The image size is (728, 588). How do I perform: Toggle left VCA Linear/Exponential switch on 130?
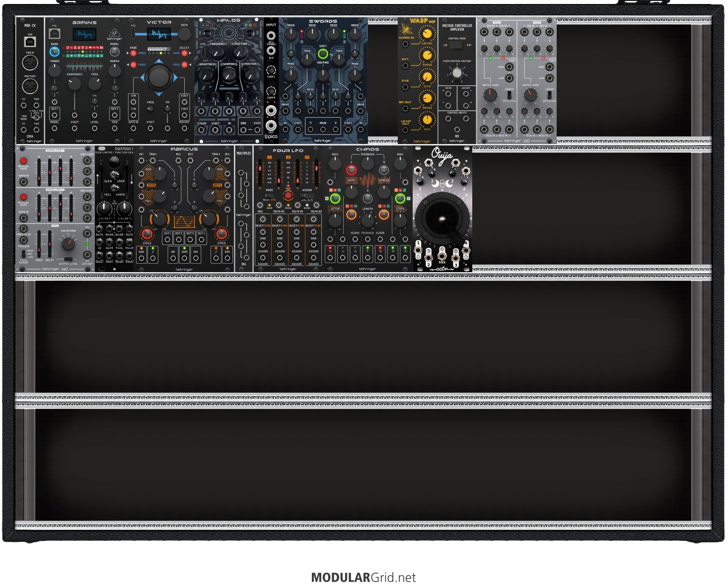tap(509, 95)
